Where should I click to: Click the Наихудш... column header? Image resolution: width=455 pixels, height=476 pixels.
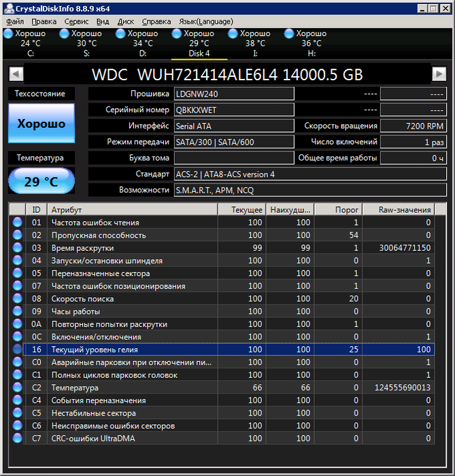pyautogui.click(x=290, y=209)
